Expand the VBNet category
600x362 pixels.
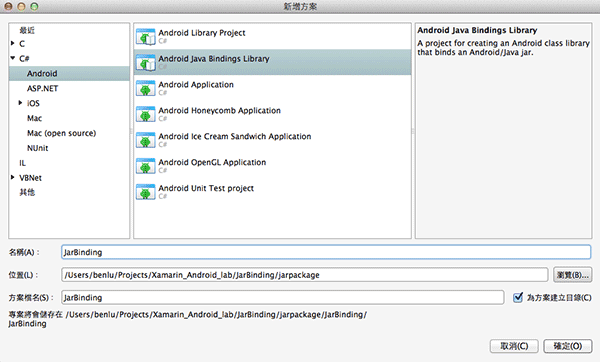[13, 177]
